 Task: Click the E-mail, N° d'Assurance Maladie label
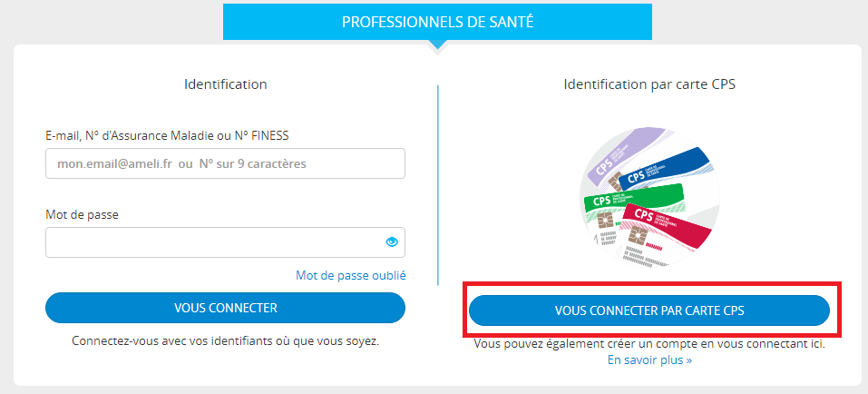167,135
